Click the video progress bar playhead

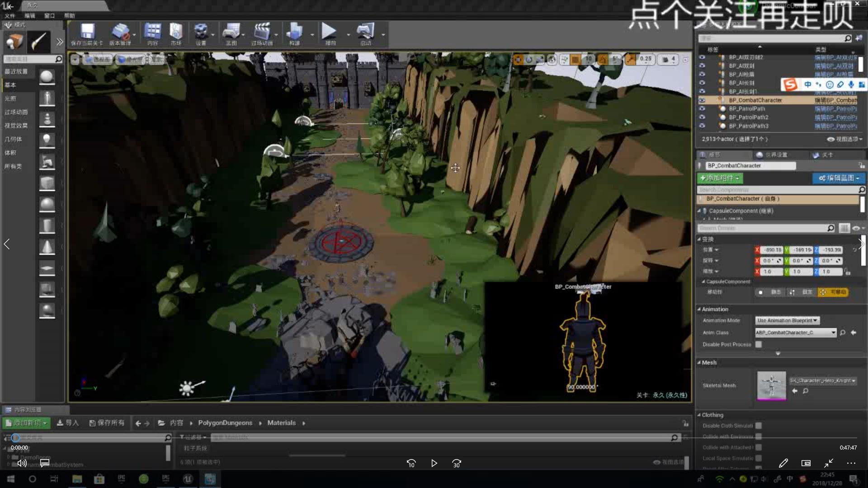coord(15,437)
